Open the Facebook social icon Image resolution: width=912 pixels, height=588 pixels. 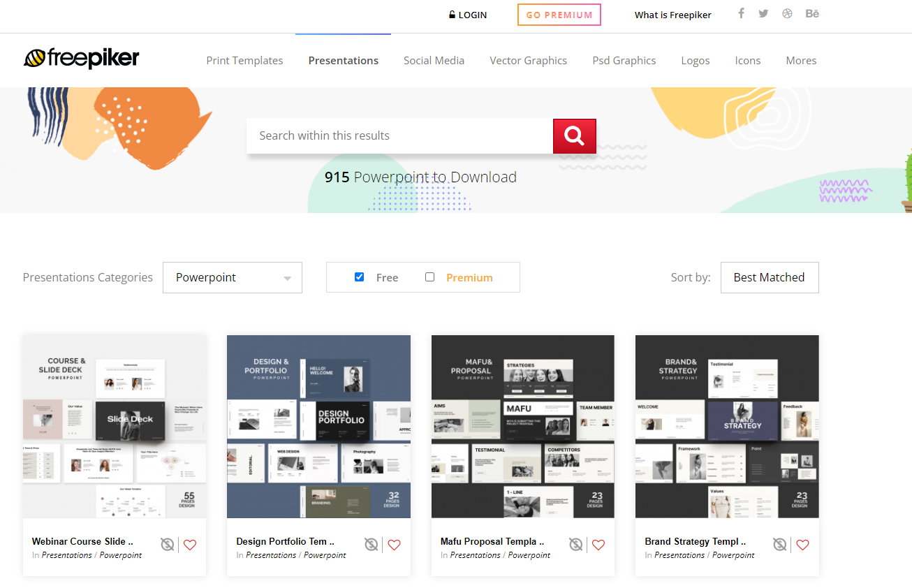pyautogui.click(x=741, y=13)
